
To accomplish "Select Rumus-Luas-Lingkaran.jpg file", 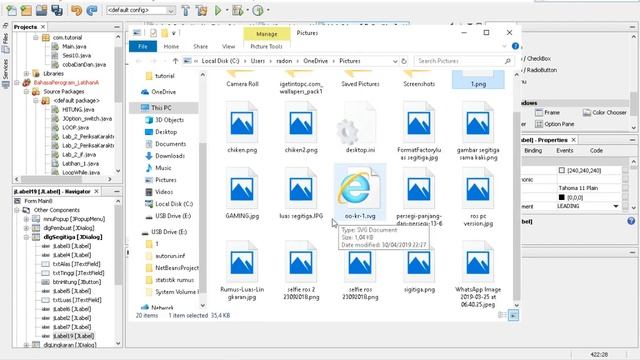I will 242,271.
